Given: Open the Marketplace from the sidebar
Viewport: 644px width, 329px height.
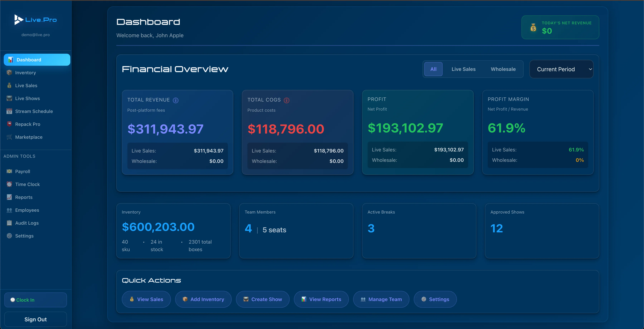Looking at the screenshot, I should pyautogui.click(x=29, y=137).
